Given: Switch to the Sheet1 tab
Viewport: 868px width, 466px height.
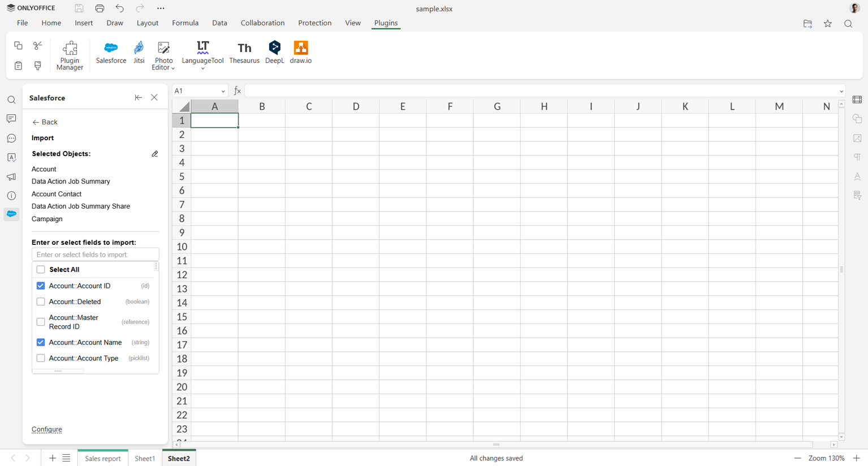Looking at the screenshot, I should coord(145,458).
